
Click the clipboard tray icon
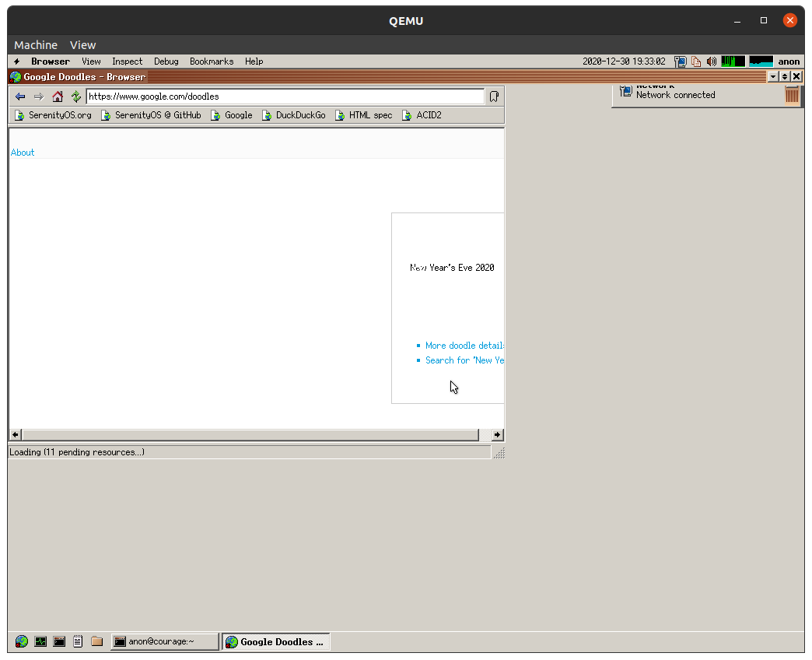pyautogui.click(x=695, y=61)
